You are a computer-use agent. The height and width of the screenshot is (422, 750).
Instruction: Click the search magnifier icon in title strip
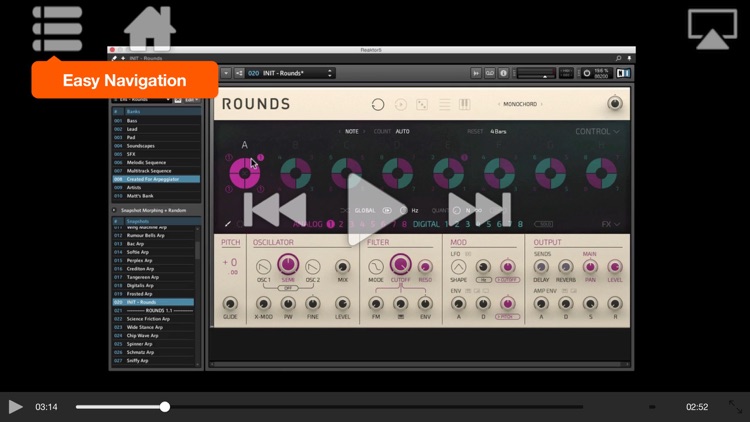click(x=618, y=58)
